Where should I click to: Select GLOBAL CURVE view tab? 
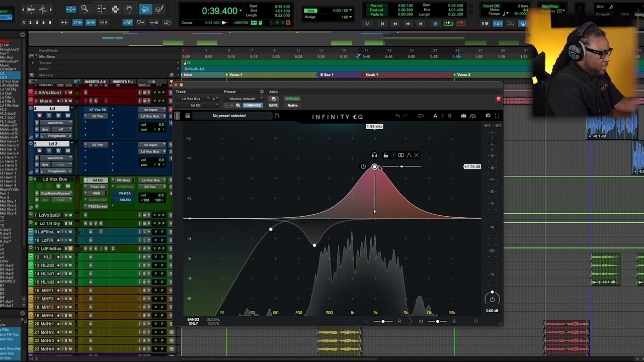[213, 321]
